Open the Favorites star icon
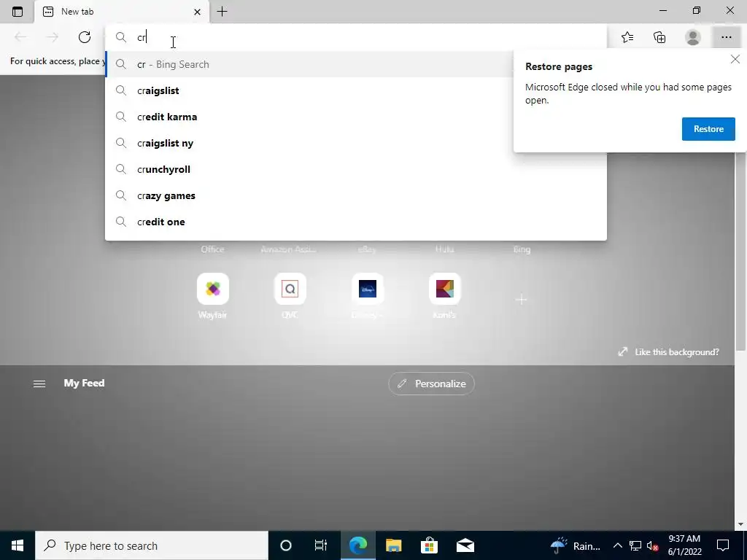 627,37
